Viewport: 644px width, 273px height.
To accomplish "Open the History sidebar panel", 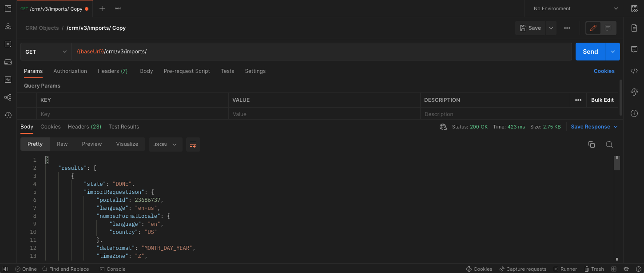I will (x=8, y=115).
